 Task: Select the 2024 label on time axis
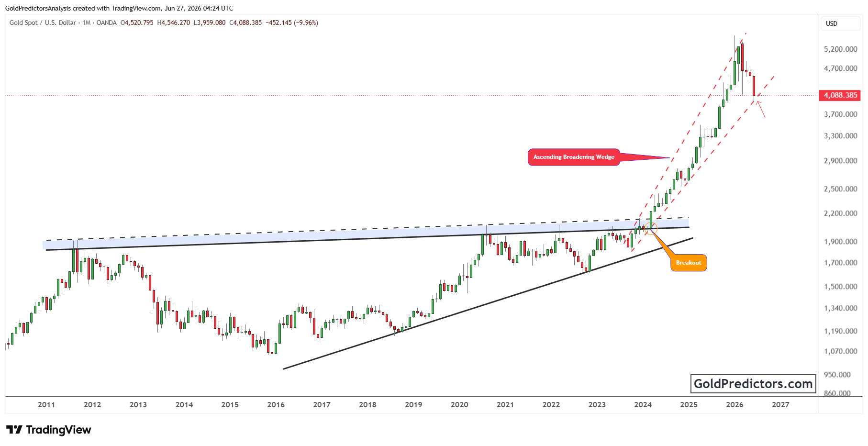coord(643,405)
